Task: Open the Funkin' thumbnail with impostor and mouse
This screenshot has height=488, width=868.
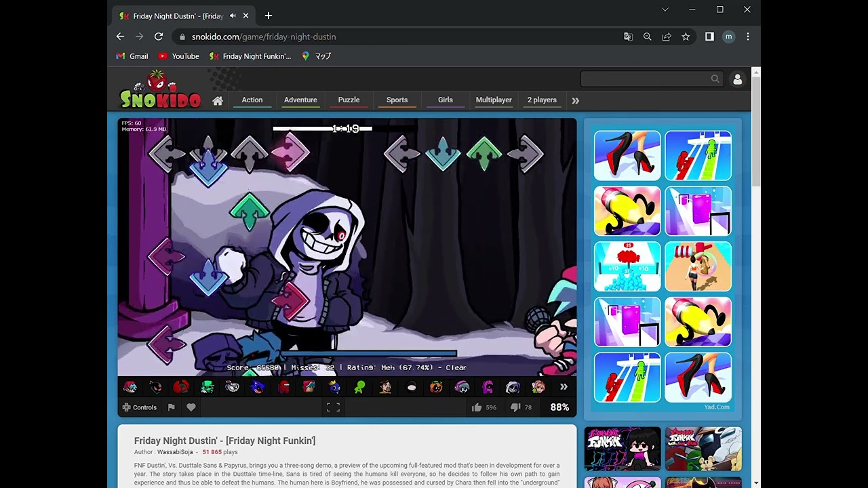Action: coord(703,449)
